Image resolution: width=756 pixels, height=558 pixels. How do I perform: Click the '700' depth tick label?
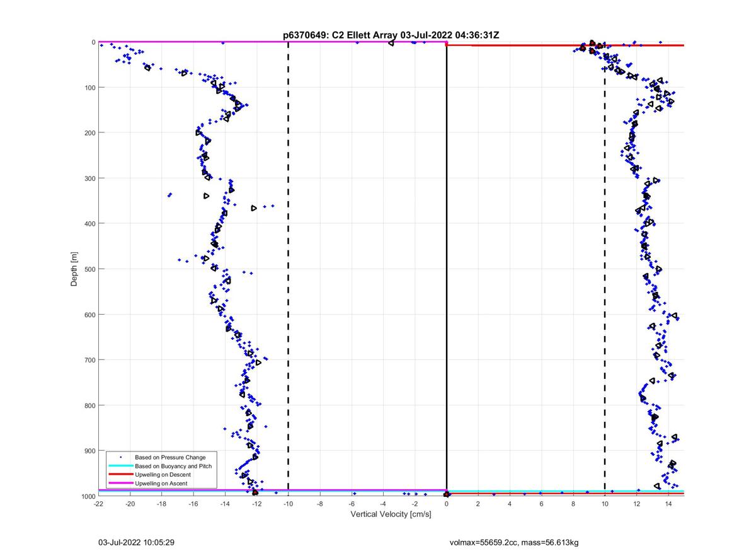pos(89,359)
